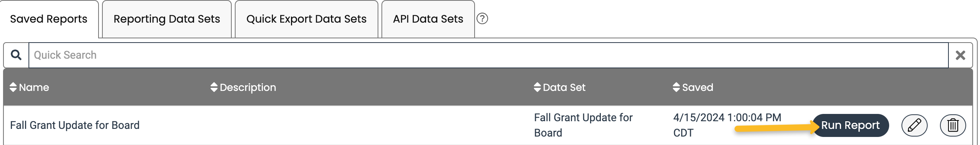The height and width of the screenshot is (145, 980).
Task: Click the Data Set cell text
Action: pyautogui.click(x=583, y=125)
